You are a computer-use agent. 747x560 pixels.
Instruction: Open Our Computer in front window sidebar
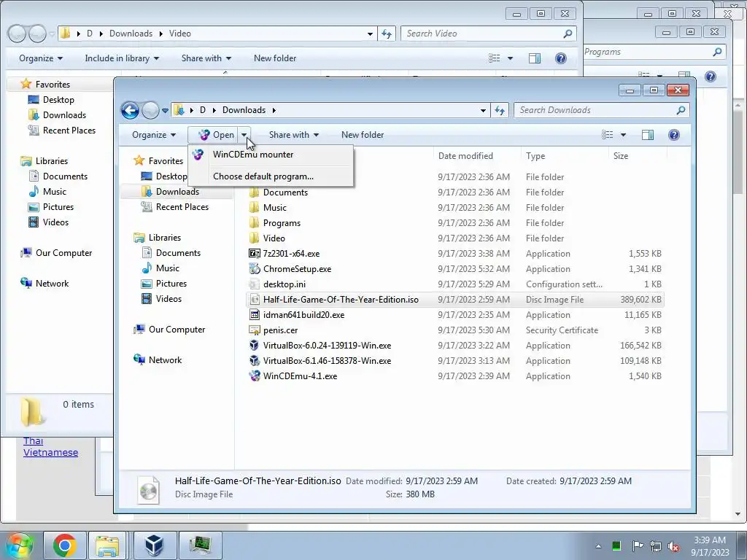(x=177, y=329)
